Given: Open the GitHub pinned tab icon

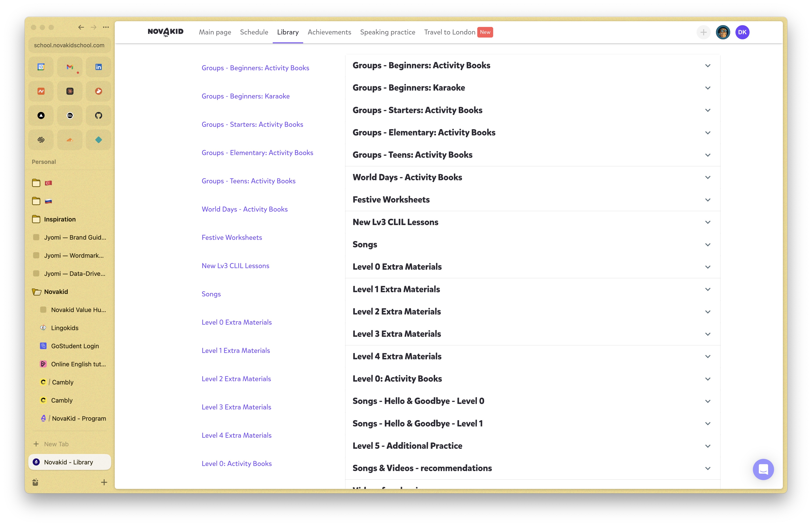Looking at the screenshot, I should [x=98, y=115].
